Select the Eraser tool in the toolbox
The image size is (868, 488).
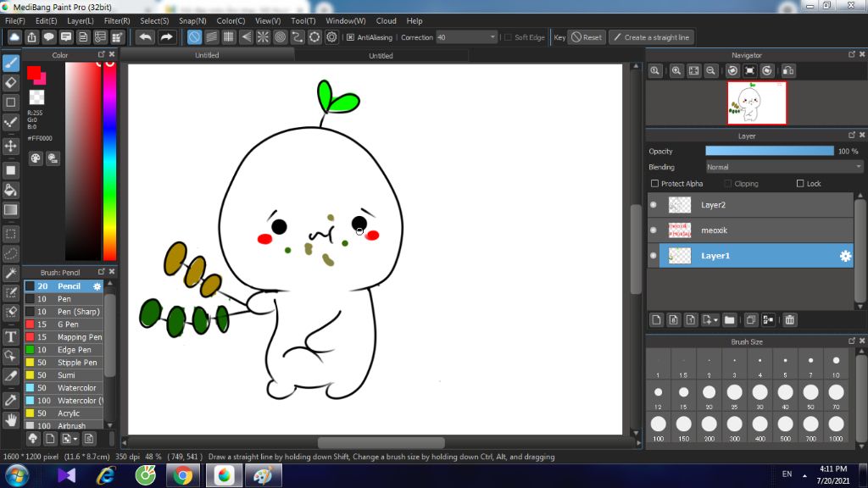click(11, 82)
